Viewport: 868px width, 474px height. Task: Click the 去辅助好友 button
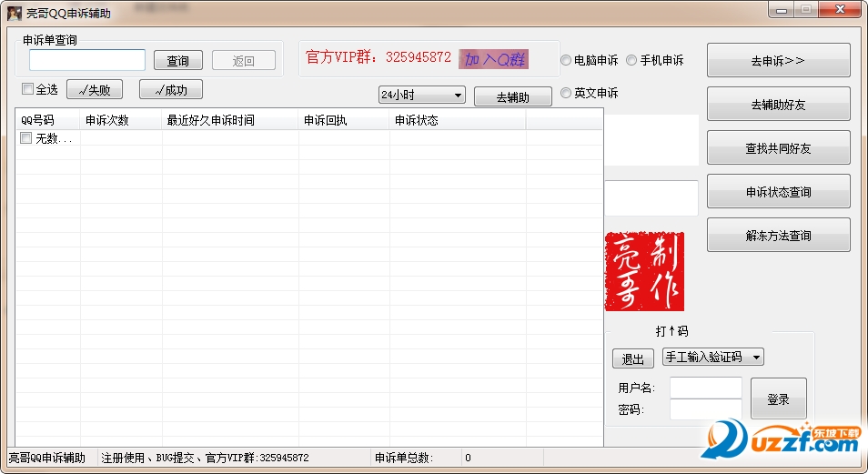pyautogui.click(x=778, y=104)
